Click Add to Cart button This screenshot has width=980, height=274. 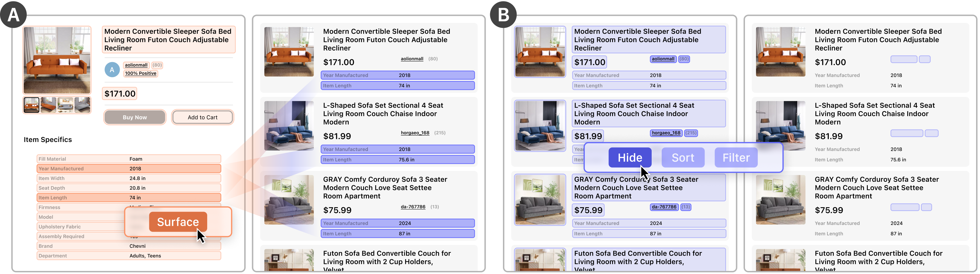(202, 117)
